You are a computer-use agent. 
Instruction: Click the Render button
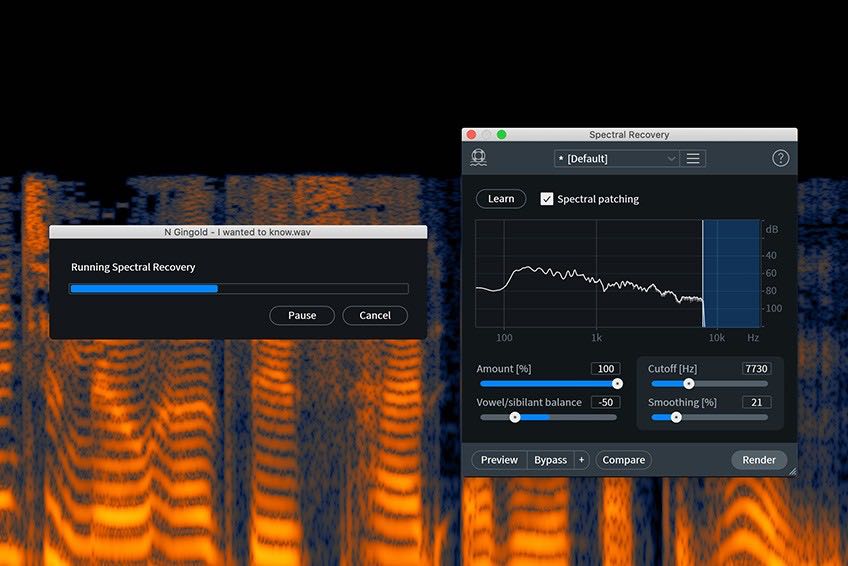pos(759,460)
